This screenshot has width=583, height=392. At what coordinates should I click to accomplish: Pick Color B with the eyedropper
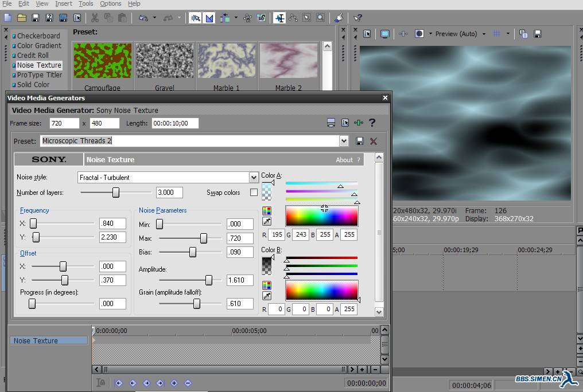pos(267,296)
